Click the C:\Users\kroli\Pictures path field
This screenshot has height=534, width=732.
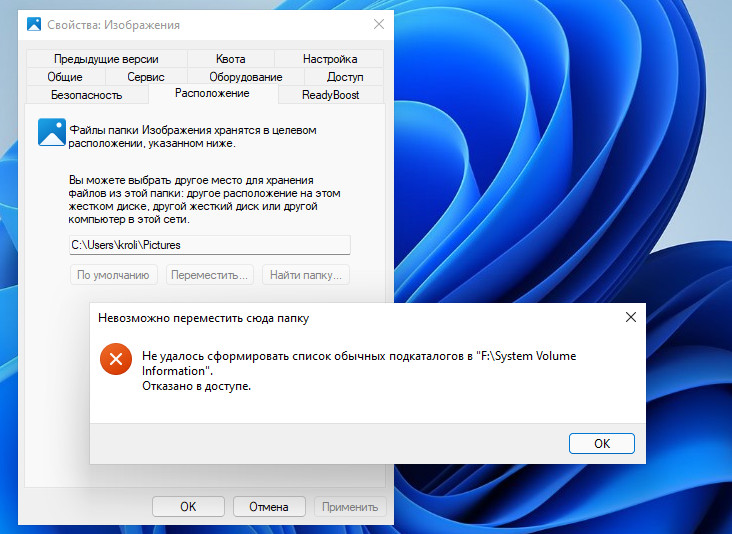(x=210, y=244)
